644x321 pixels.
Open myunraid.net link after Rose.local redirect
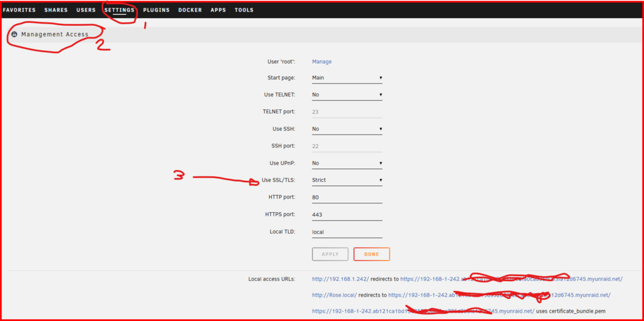(500, 295)
